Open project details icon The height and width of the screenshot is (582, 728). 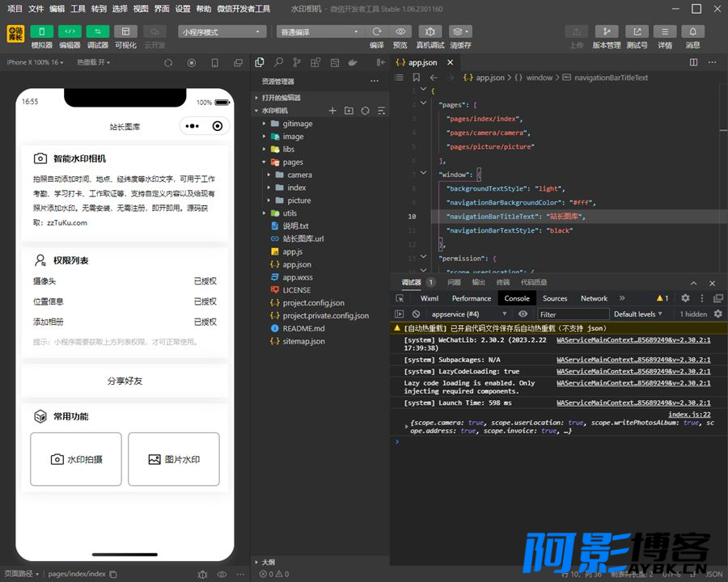665,32
